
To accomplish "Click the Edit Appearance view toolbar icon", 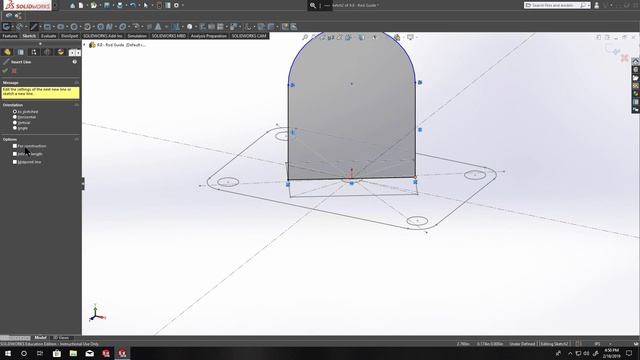I will coord(397,37).
